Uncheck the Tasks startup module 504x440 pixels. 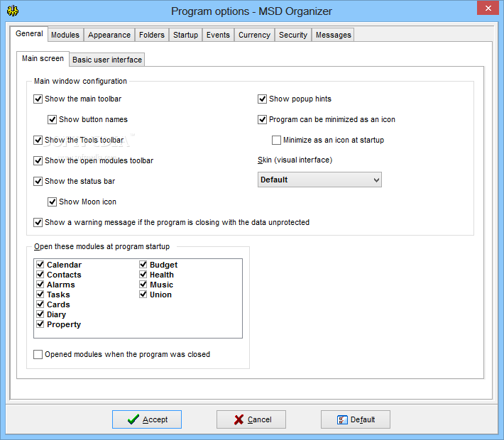tap(40, 295)
